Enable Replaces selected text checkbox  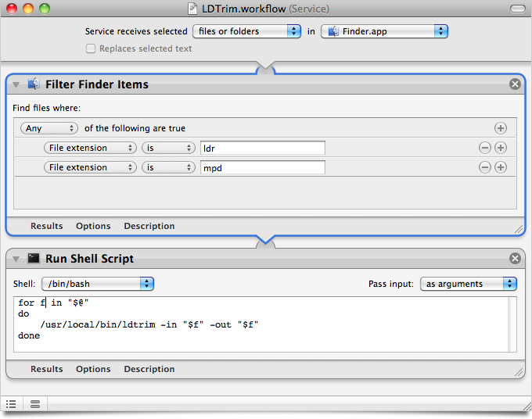pos(91,48)
